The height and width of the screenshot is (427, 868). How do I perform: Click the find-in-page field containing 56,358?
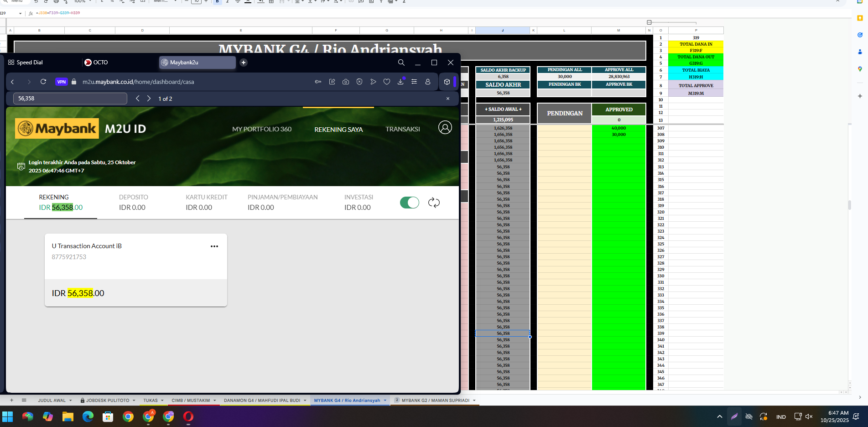(x=70, y=99)
